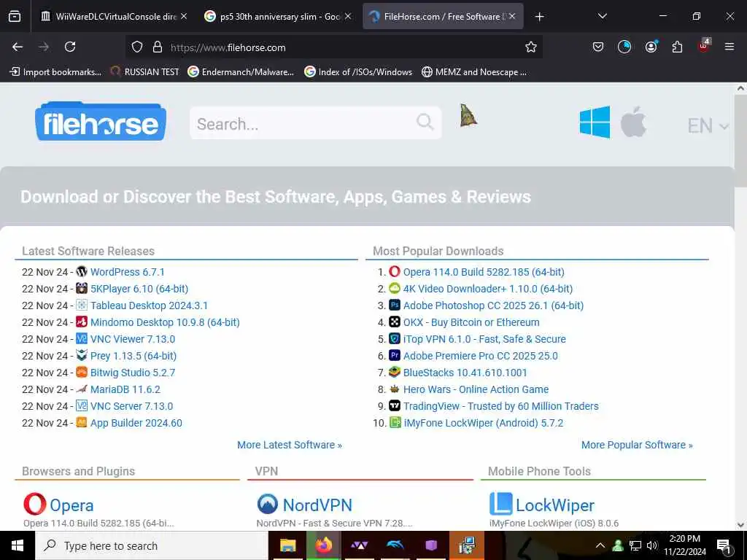Open iMyFone LockWiper (Android) 5.7.2 link

[x=483, y=423]
